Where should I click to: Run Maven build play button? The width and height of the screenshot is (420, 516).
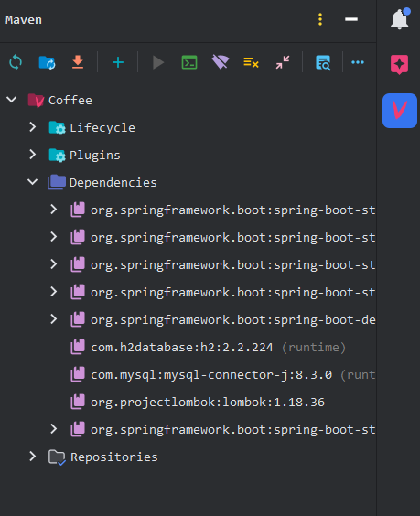click(x=158, y=62)
